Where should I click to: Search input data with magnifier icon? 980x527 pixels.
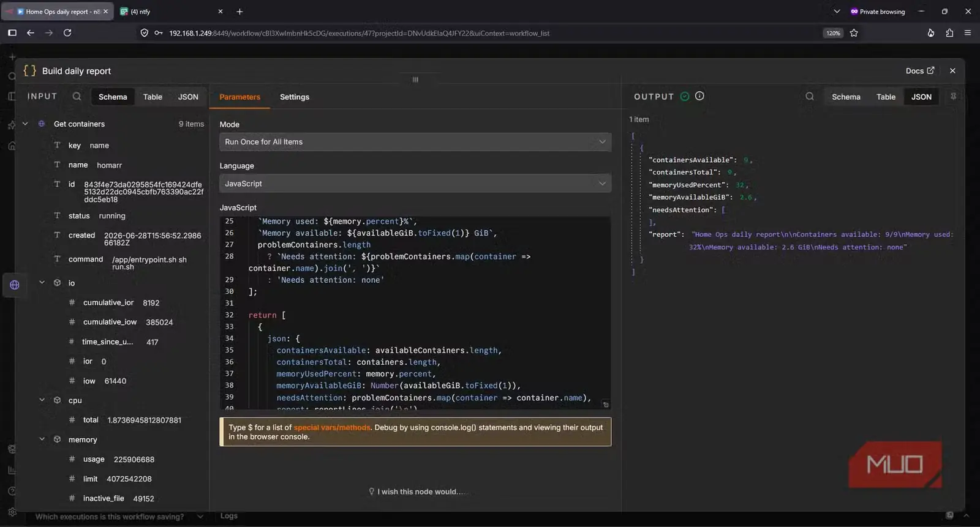point(77,97)
